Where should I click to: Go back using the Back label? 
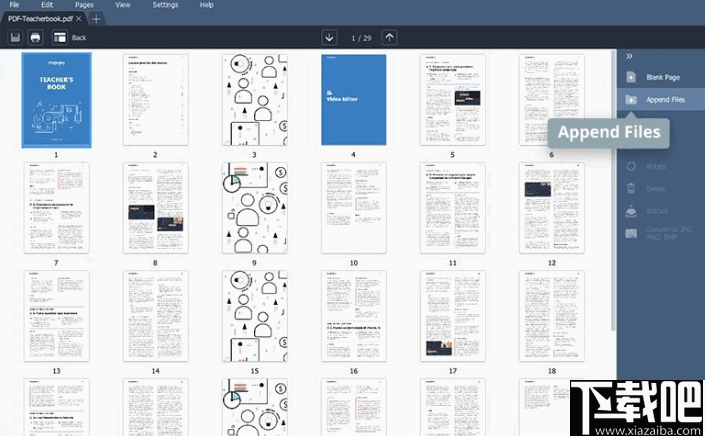point(79,38)
